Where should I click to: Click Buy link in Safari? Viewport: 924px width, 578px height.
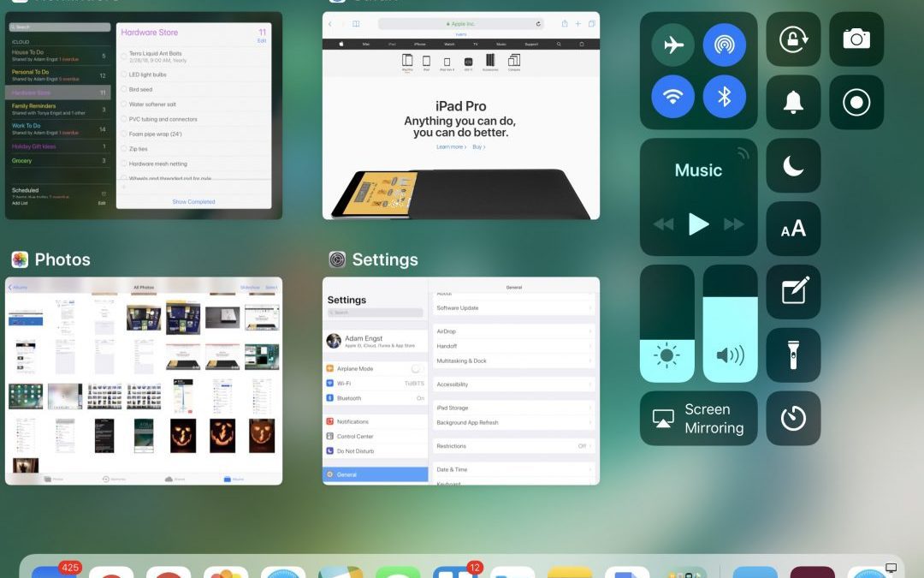tap(478, 147)
